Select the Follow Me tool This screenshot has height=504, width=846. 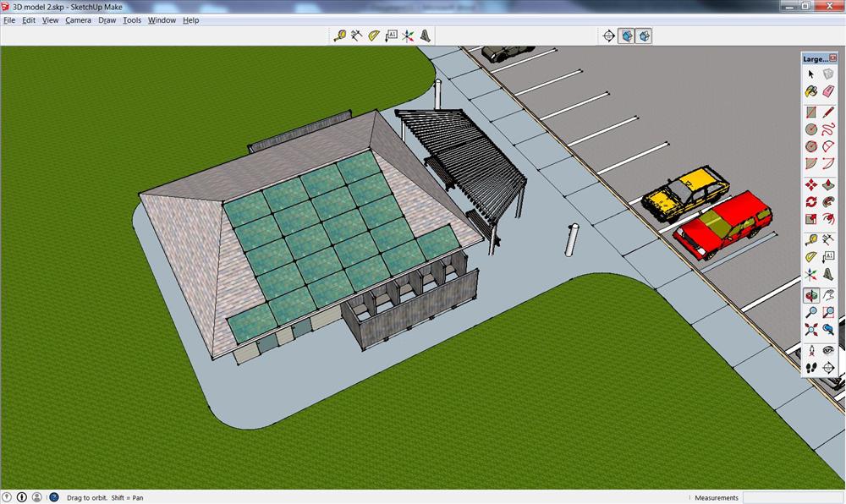[828, 202]
